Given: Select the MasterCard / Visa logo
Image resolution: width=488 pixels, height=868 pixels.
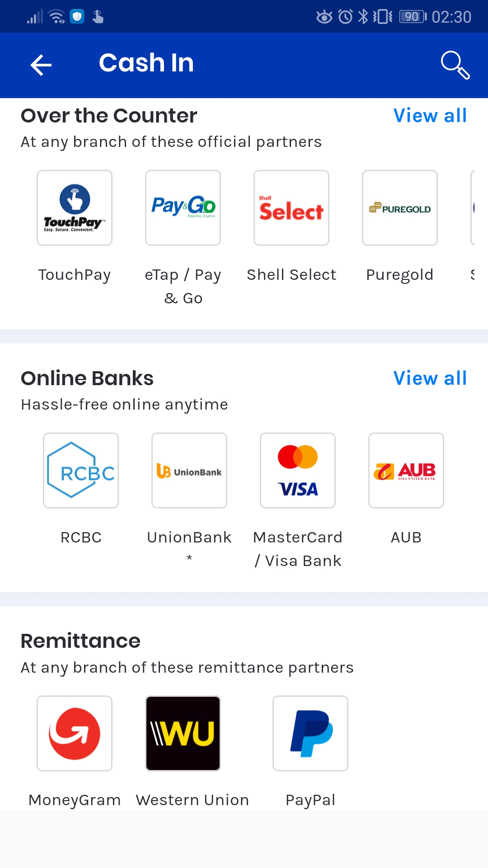Looking at the screenshot, I should point(298,471).
